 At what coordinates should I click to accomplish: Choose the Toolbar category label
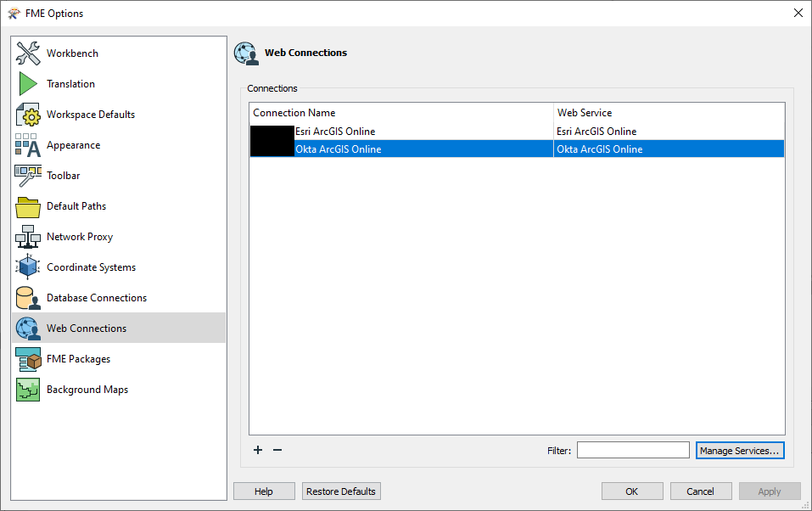63,176
